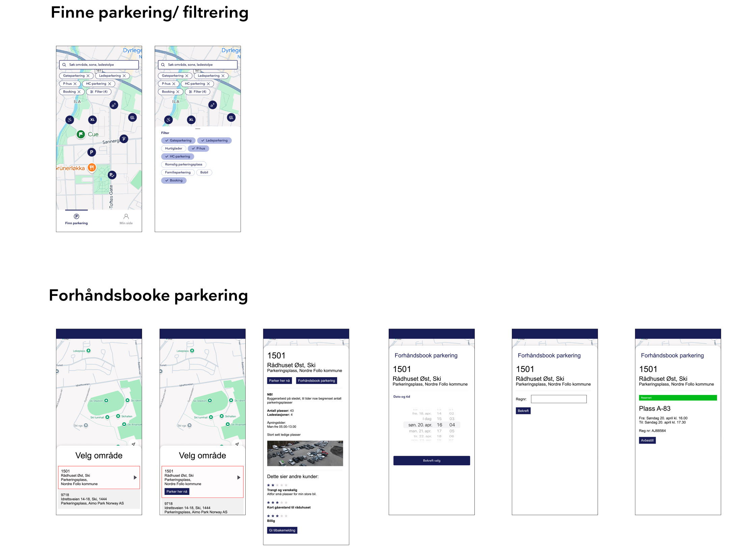Click the Regnr input field
Viewport: 739px width, 560px height.
[558, 399]
